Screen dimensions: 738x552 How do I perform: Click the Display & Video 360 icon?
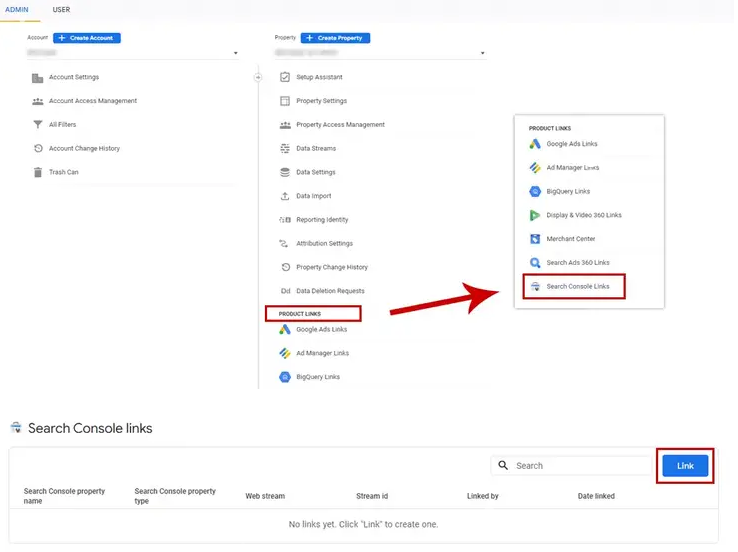click(535, 216)
